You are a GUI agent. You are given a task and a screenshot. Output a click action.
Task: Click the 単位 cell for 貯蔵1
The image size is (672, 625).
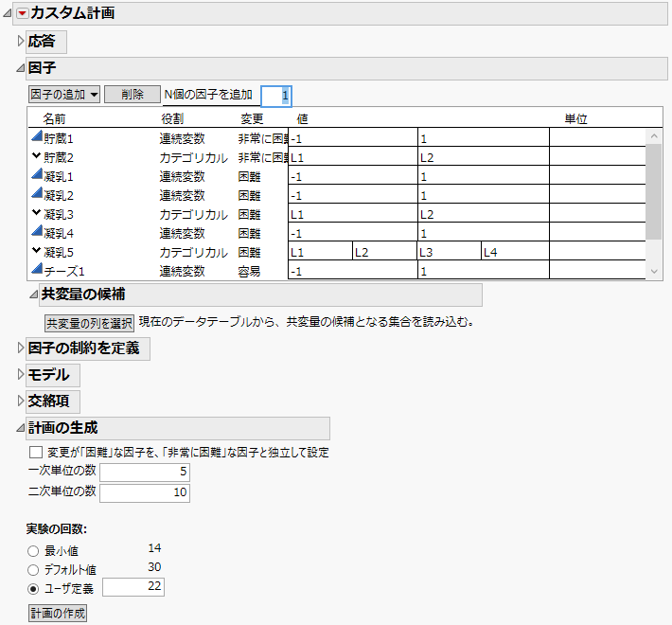pyautogui.click(x=597, y=139)
